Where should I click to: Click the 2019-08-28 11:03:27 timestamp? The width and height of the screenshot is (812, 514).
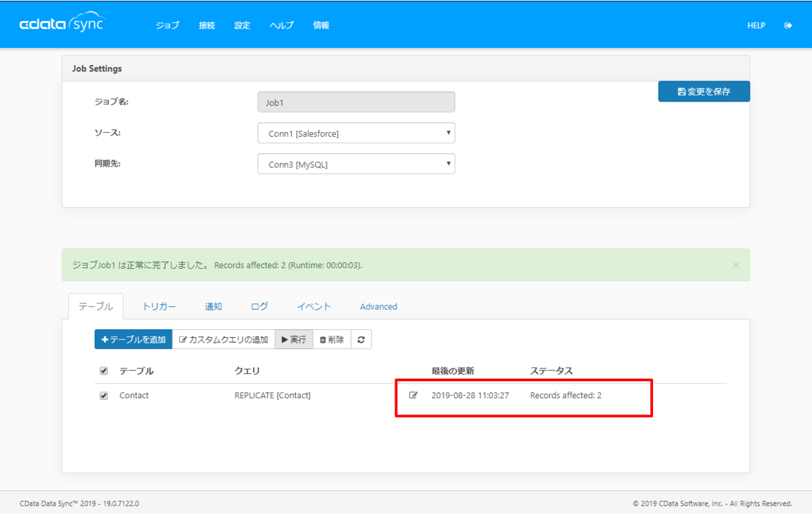click(470, 395)
